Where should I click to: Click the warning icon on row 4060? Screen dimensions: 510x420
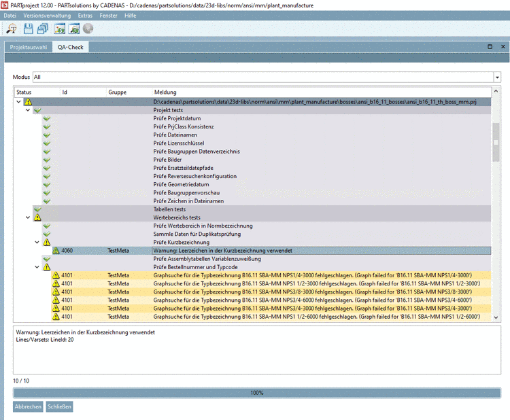click(x=56, y=251)
